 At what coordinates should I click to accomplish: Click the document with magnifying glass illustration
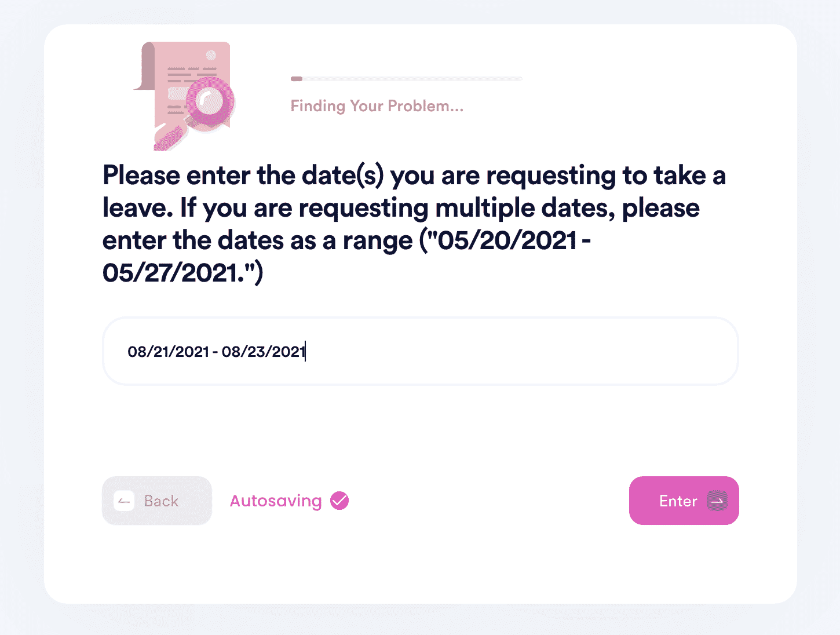(184, 96)
